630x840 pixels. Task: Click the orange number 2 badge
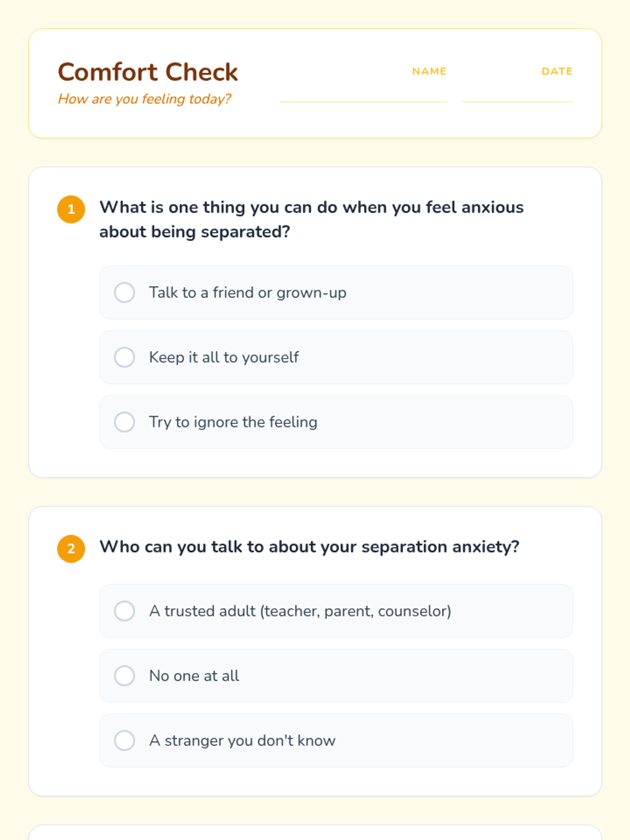tap(71, 549)
